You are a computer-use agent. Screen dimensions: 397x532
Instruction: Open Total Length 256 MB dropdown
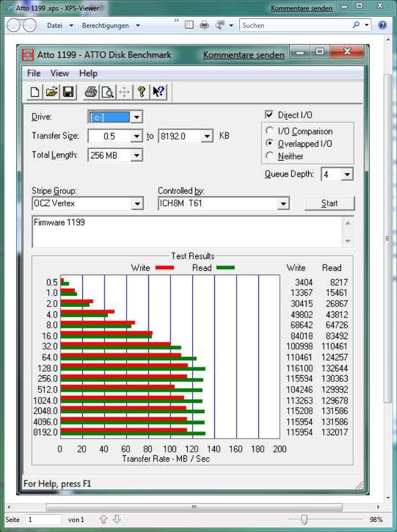click(136, 156)
